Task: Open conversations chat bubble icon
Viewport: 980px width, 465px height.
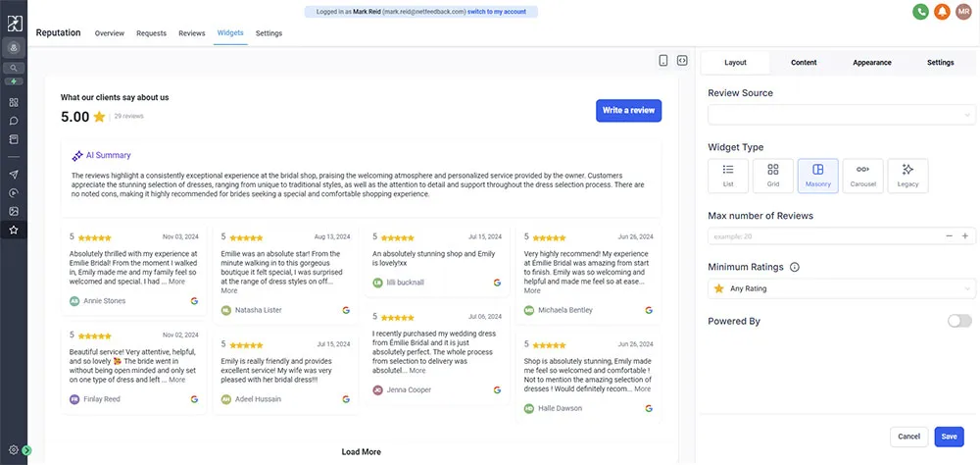Action: tap(14, 121)
